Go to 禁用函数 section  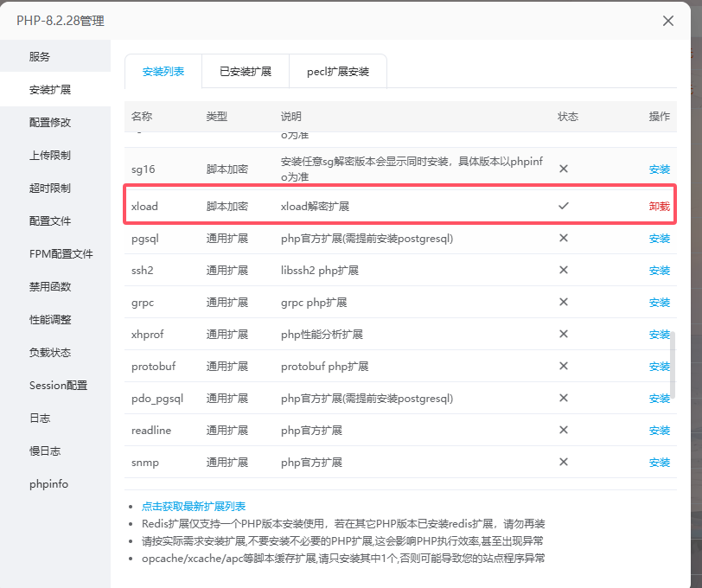pos(50,287)
